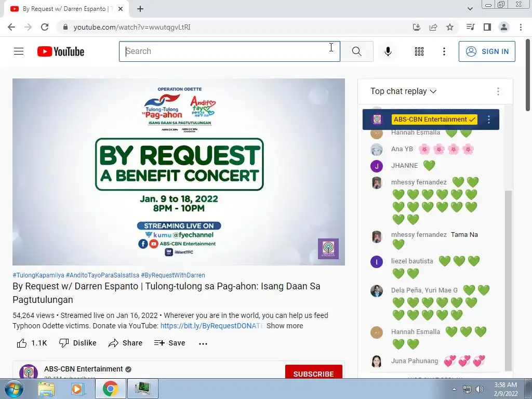Open ABS-CBN Entertainment channel name

point(84,369)
